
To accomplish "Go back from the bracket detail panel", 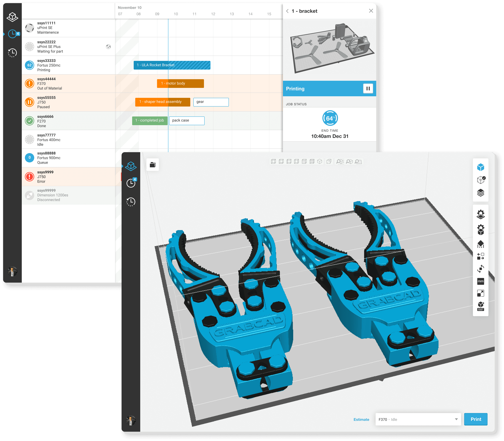I will (x=287, y=11).
